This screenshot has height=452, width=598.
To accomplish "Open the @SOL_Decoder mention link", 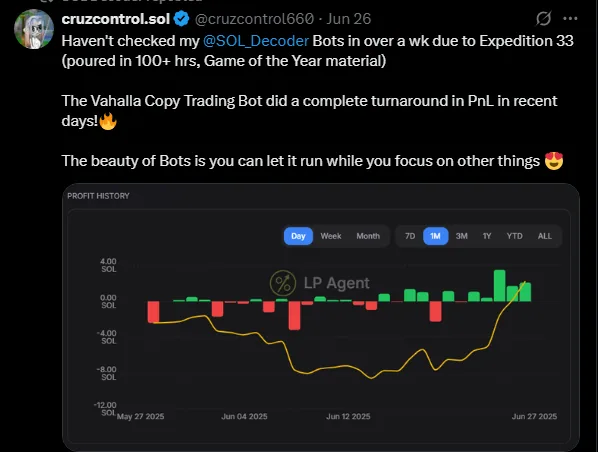I will 256,41.
